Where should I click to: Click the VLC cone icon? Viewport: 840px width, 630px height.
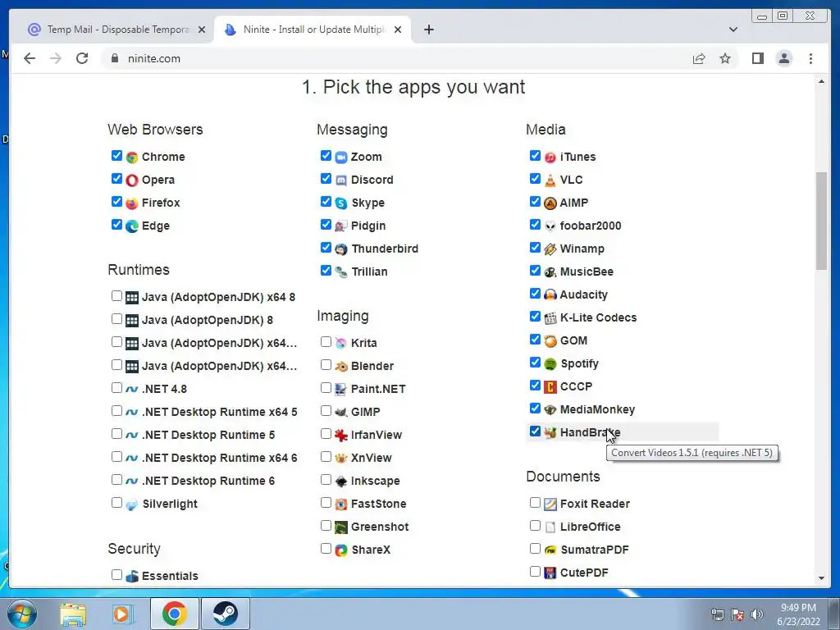(550, 180)
